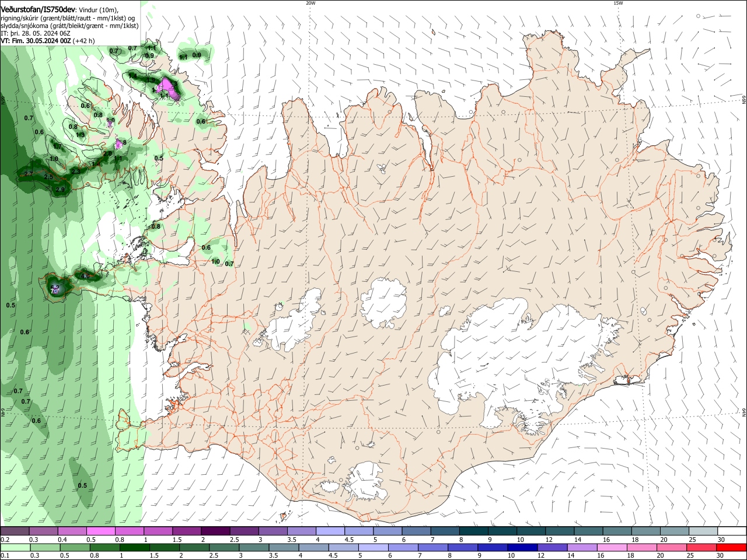The image size is (747, 560).
Task: Pick light pink rain swatch between 16 and 18
Action: [x=612, y=548]
